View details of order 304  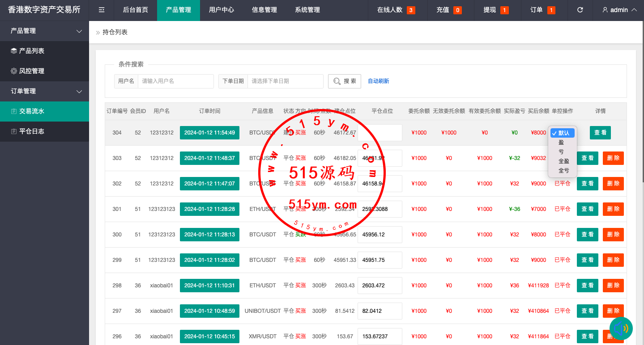[x=600, y=133]
